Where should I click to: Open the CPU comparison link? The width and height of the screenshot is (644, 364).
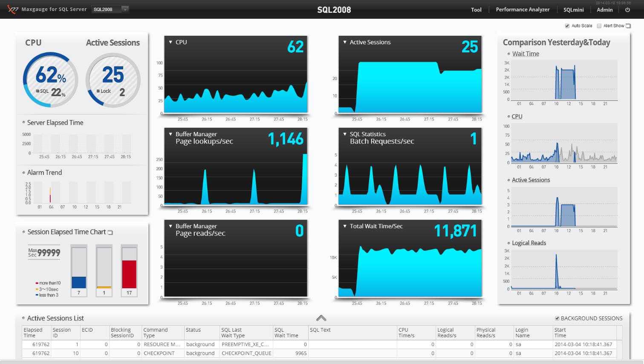pos(517,116)
